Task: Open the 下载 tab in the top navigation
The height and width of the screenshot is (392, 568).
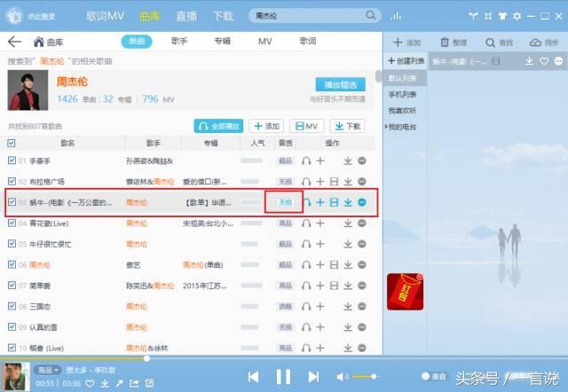Action: (223, 16)
